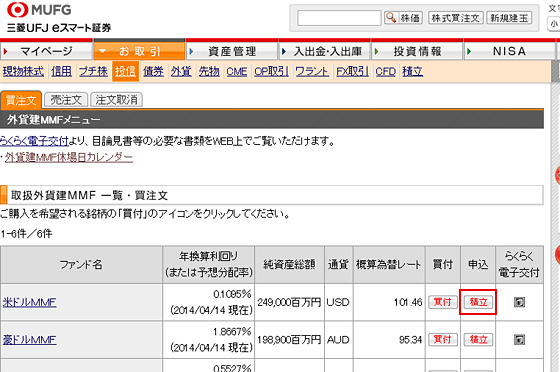
Task: Open the 米ドルMMF fund link
Action: [30, 302]
